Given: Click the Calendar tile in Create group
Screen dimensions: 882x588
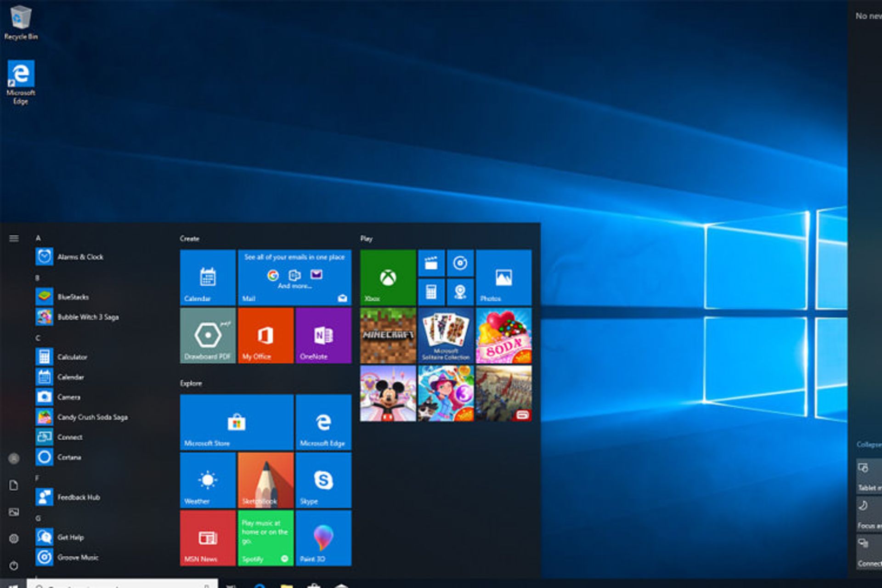Looking at the screenshot, I should pyautogui.click(x=208, y=277).
